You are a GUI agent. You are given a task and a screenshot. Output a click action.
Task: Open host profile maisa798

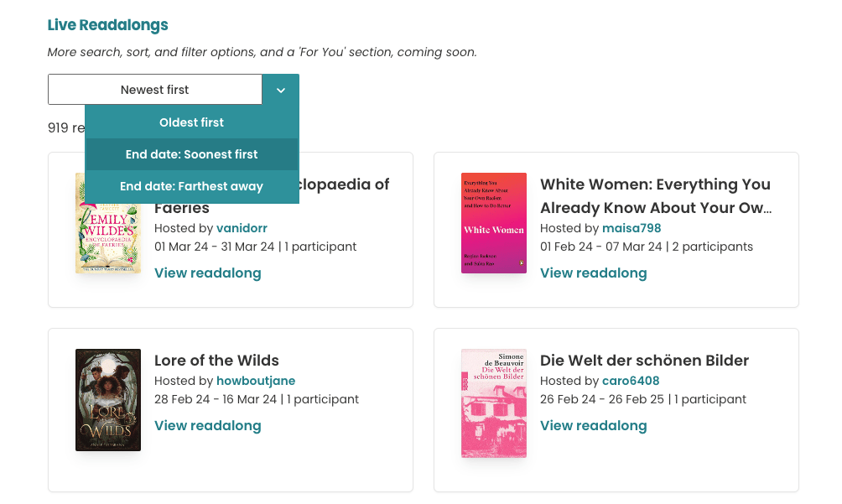pyautogui.click(x=631, y=228)
